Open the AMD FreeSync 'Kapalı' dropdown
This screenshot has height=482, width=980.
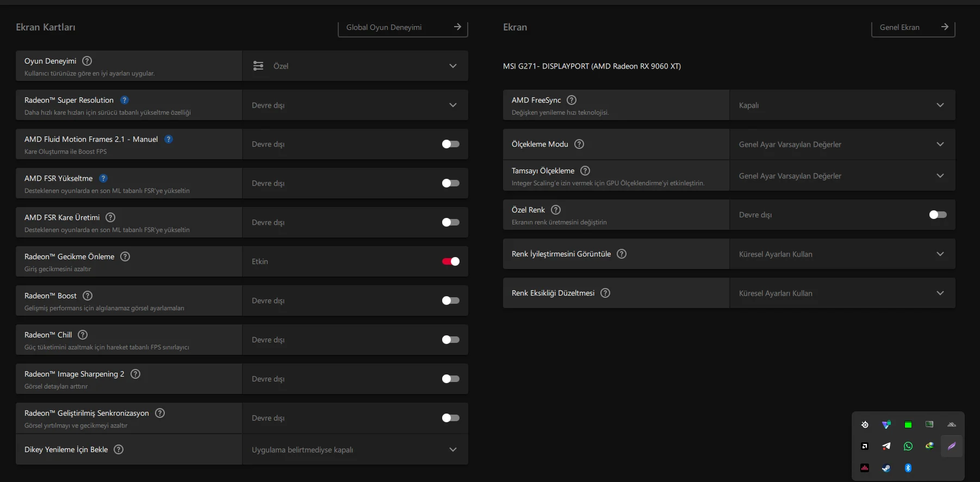842,105
